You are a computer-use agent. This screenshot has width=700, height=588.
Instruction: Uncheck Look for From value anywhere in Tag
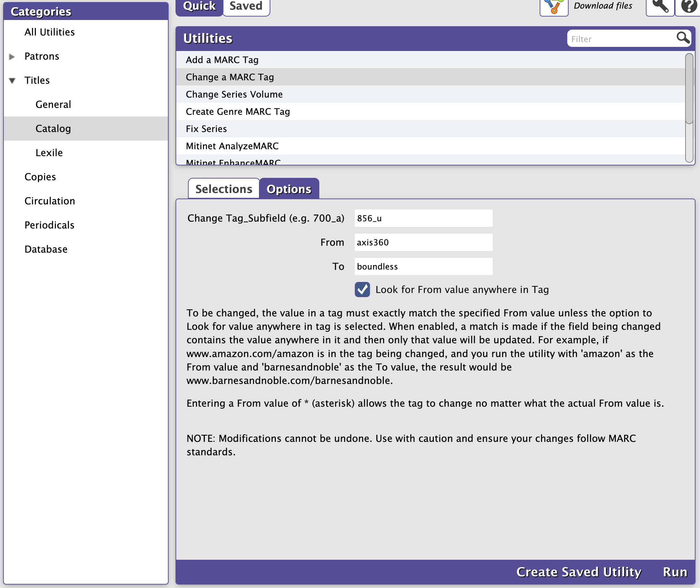point(362,290)
